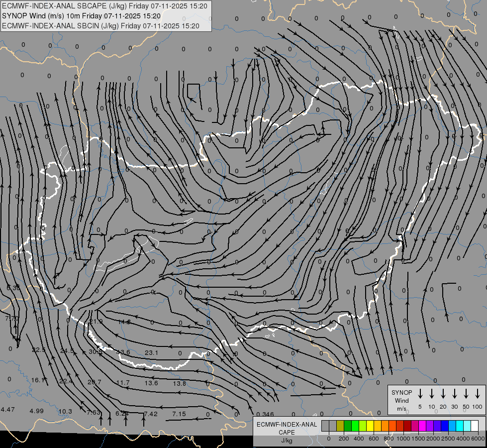Click the m/s unit in wind legend
The image size is (487, 448).
click(401, 409)
